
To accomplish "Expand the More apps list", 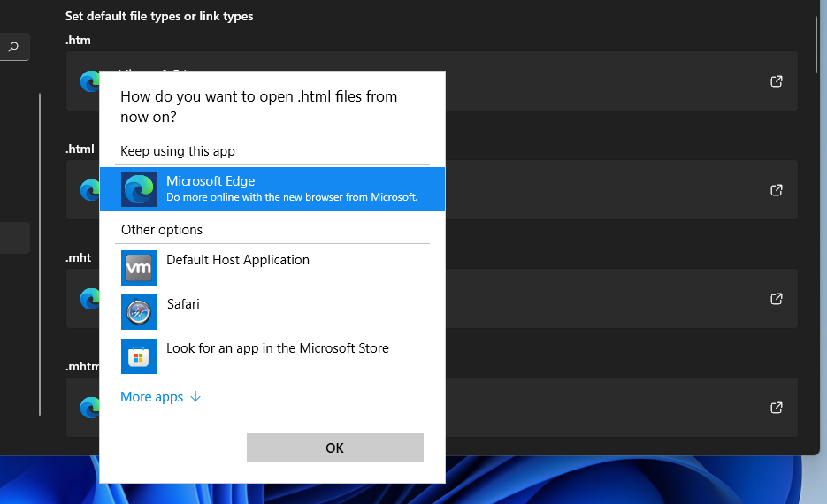I will (x=152, y=397).
